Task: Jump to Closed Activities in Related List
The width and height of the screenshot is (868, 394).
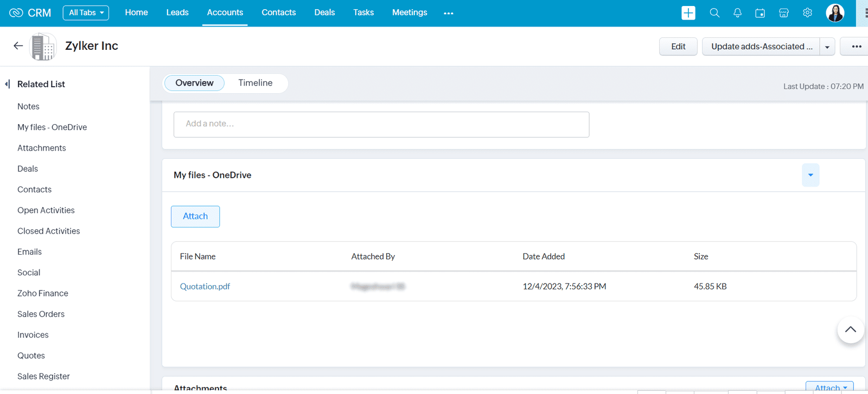Action: 49,231
